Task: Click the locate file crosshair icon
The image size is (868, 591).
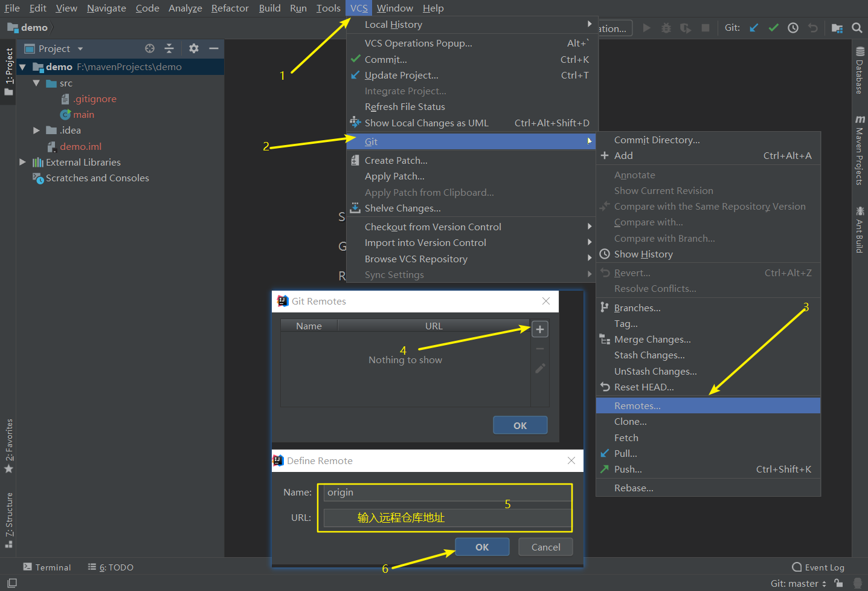Action: [150, 48]
